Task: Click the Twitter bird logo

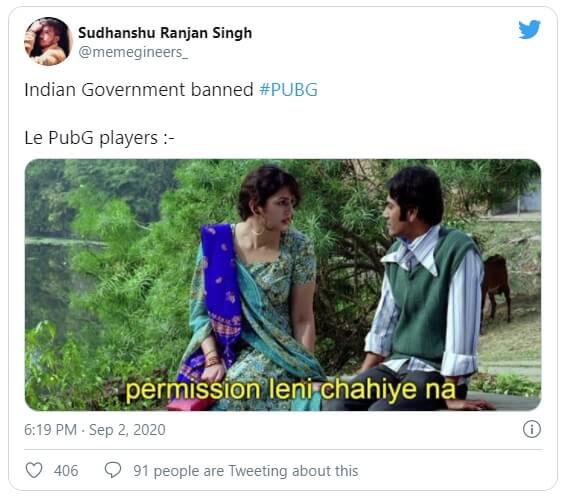Action: tap(529, 29)
